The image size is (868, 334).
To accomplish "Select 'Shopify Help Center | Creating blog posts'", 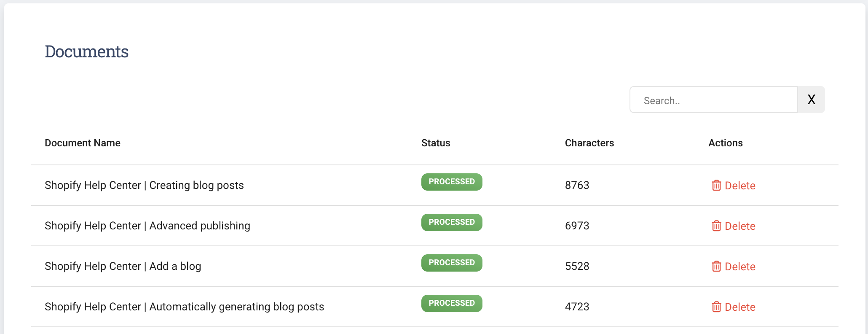I will point(144,185).
